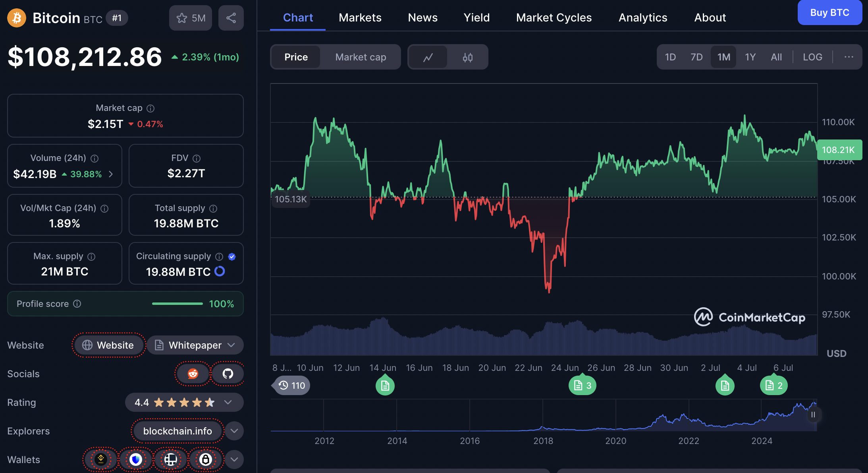Screen dimensions: 868x473
Task: Open Volume (24h) info icon
Action: [x=95, y=158]
